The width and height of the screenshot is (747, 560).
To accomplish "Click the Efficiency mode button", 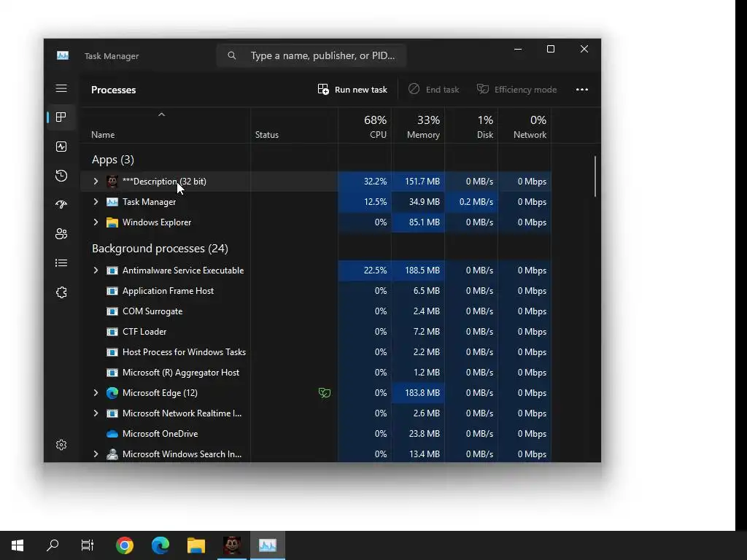I will (517, 90).
